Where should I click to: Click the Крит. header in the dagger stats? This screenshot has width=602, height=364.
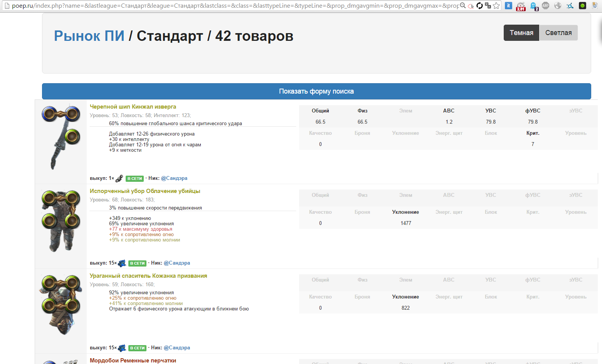click(x=533, y=133)
